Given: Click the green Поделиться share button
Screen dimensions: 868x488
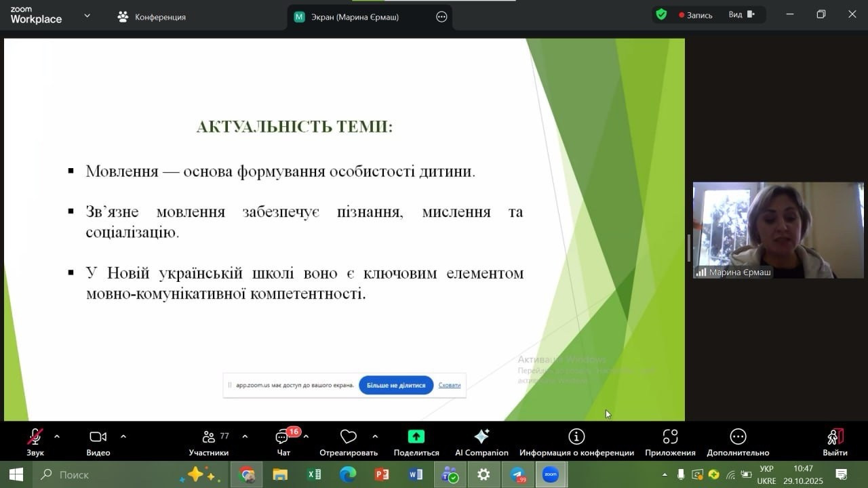Looking at the screenshot, I should (x=416, y=442).
